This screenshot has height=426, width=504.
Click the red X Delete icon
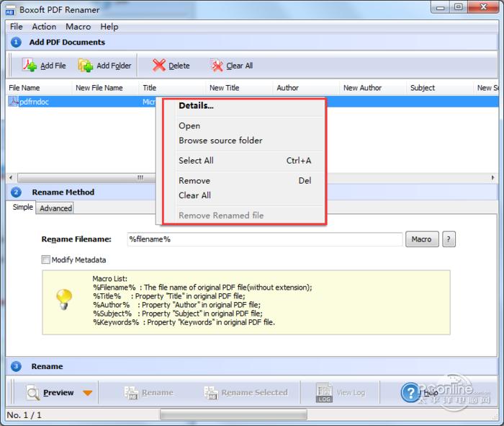(x=159, y=66)
